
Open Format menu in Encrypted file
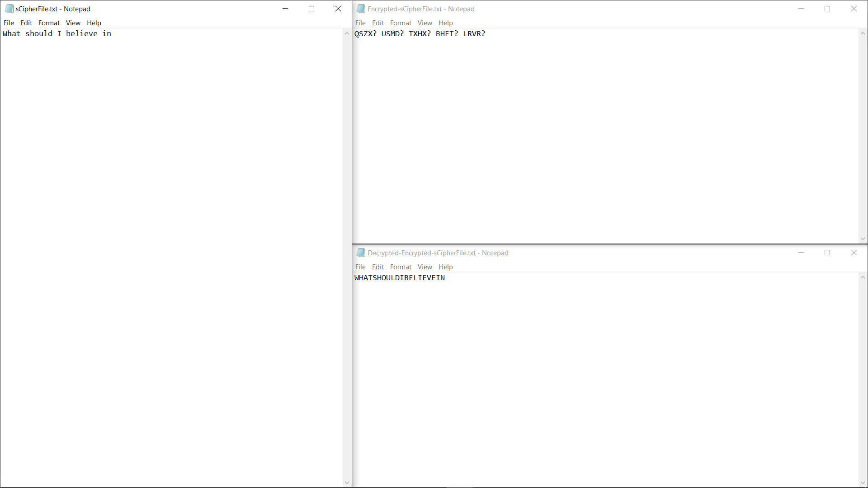pos(400,23)
